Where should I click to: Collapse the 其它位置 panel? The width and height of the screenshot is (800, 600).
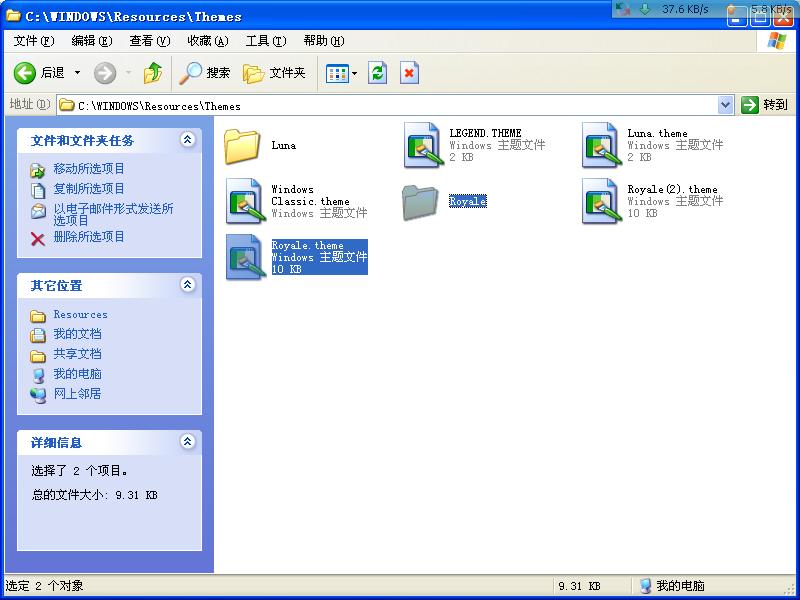[x=187, y=285]
